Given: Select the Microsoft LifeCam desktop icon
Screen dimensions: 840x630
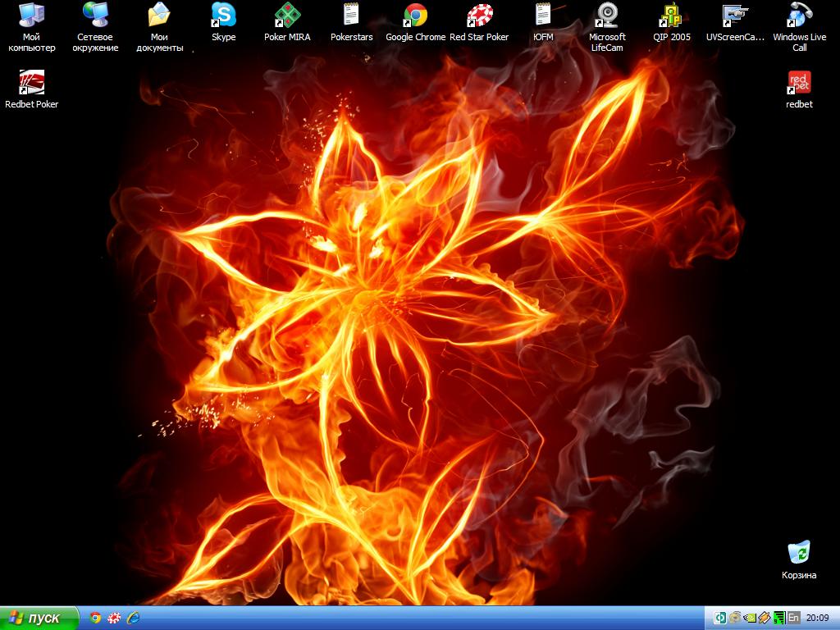Looking at the screenshot, I should tap(607, 16).
